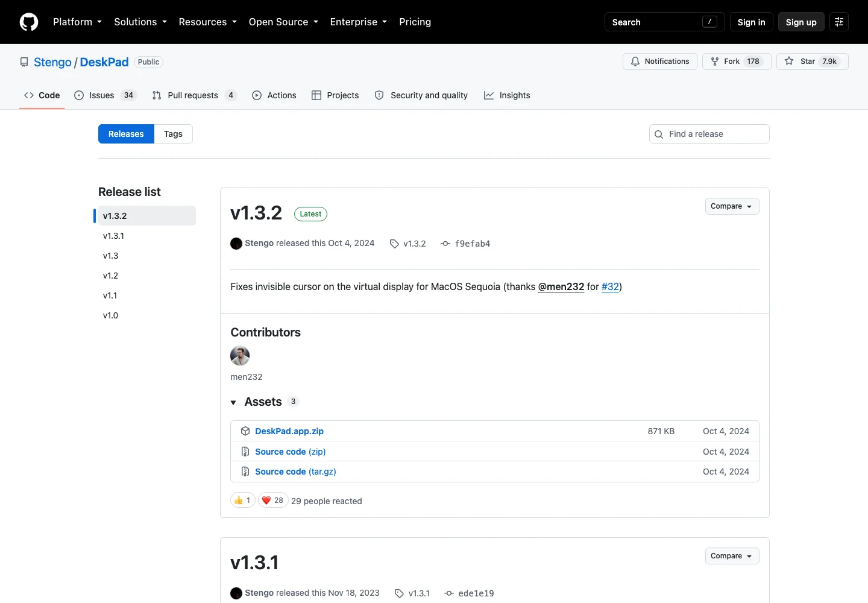Add a heart reaction
Screen dimensions: 868x603
273,500
